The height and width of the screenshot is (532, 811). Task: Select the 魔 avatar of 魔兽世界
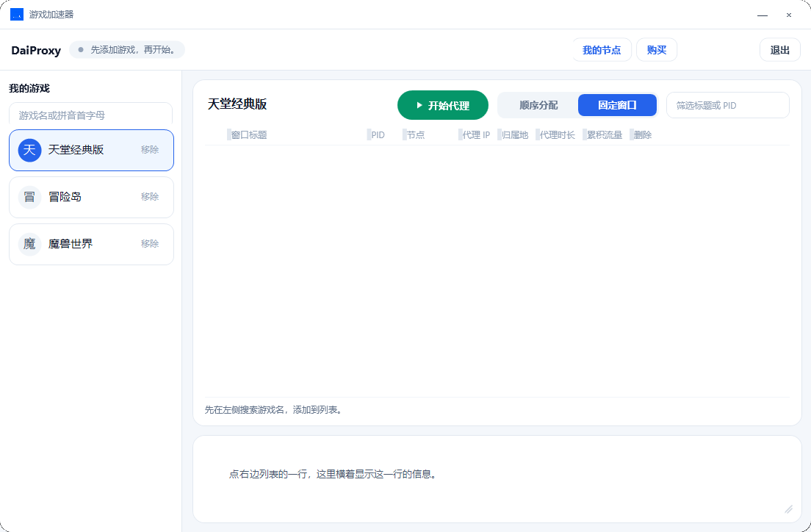[x=29, y=244]
